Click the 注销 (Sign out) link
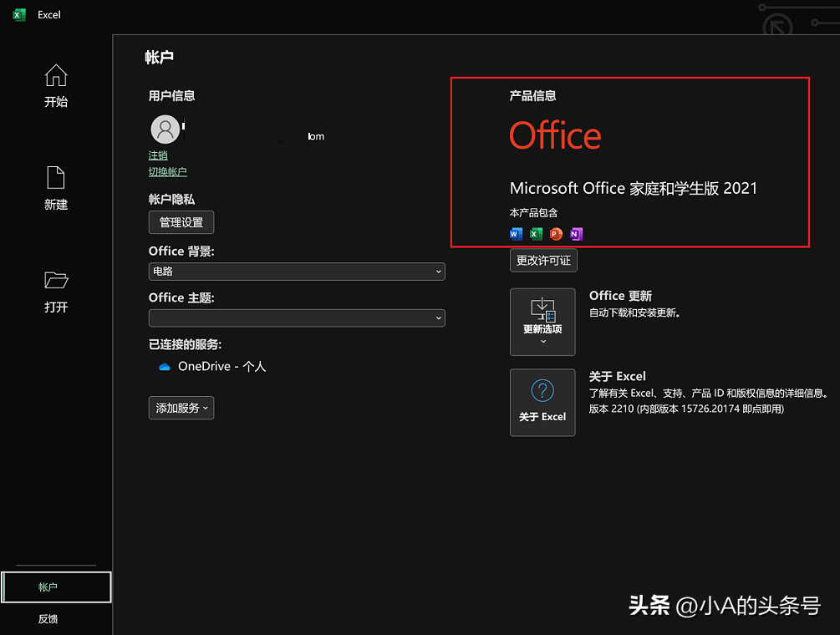 (x=158, y=155)
